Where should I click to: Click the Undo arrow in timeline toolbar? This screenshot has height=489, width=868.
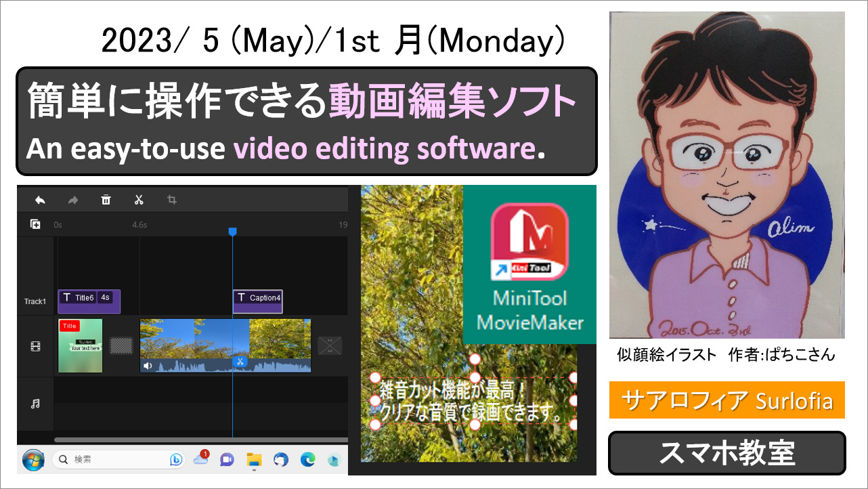point(40,200)
